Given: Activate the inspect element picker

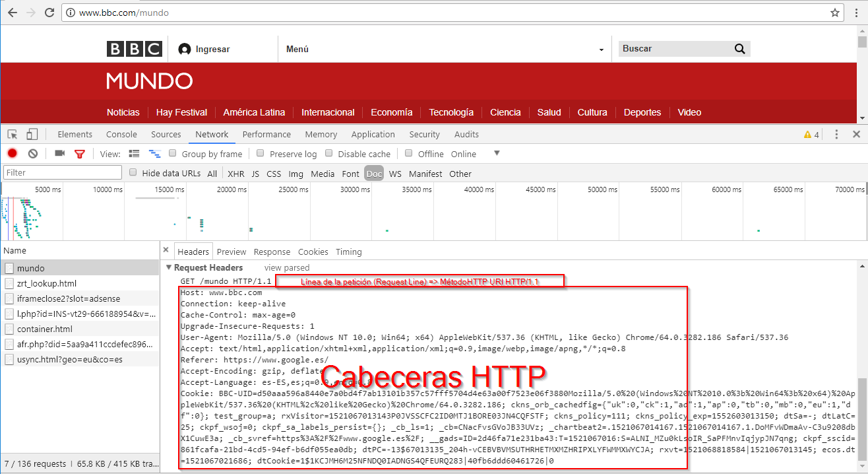Looking at the screenshot, I should (x=13, y=135).
